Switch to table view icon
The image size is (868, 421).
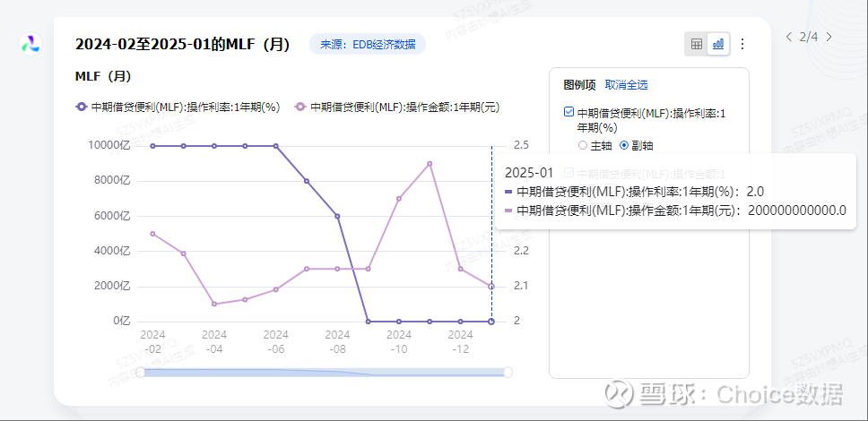[697, 44]
